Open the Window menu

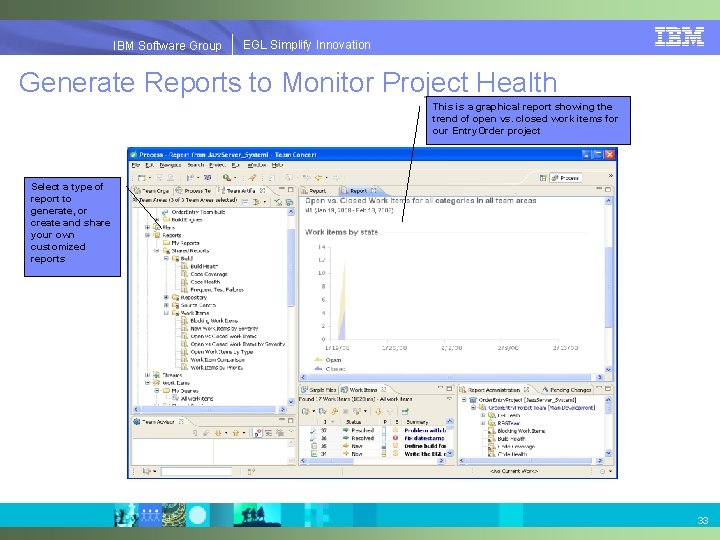[x=257, y=165]
